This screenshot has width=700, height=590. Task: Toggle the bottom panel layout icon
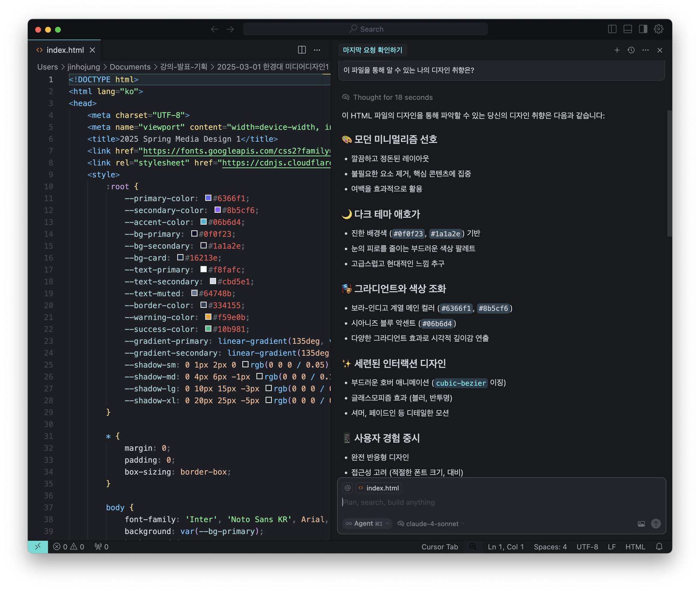point(628,29)
